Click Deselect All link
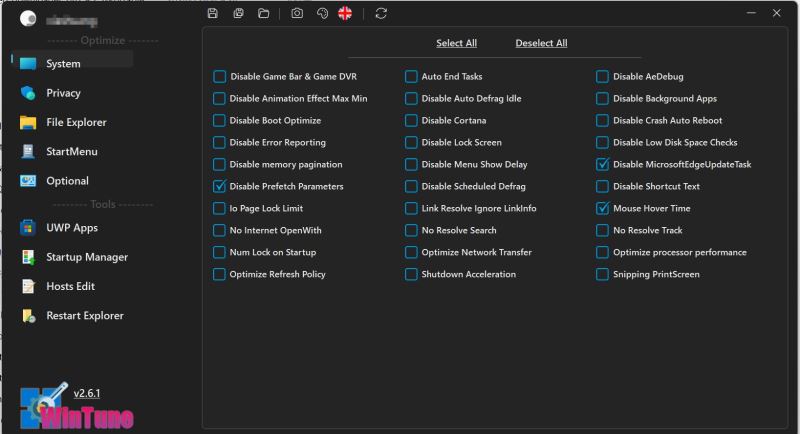 click(x=541, y=43)
